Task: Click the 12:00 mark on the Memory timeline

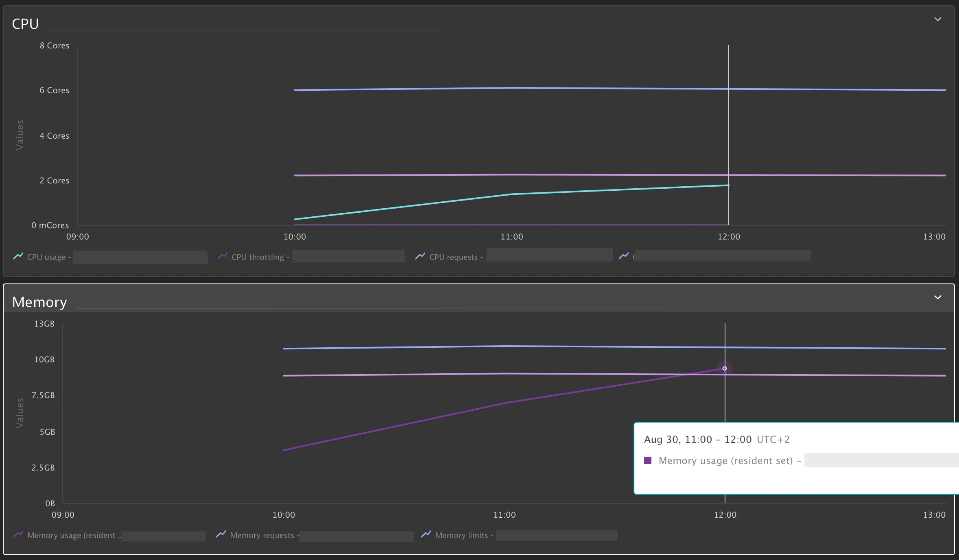Action: [x=725, y=514]
